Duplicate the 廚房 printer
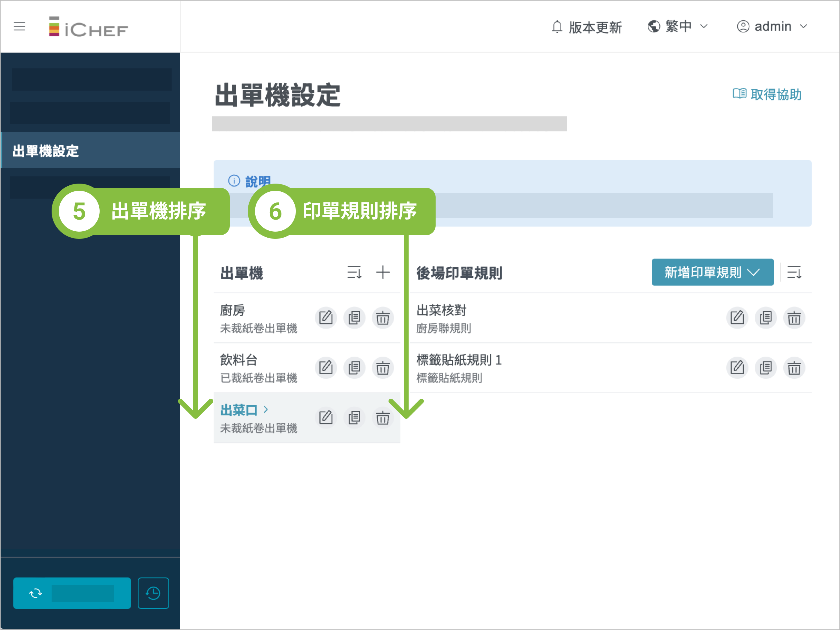The height and width of the screenshot is (630, 840). click(x=354, y=318)
